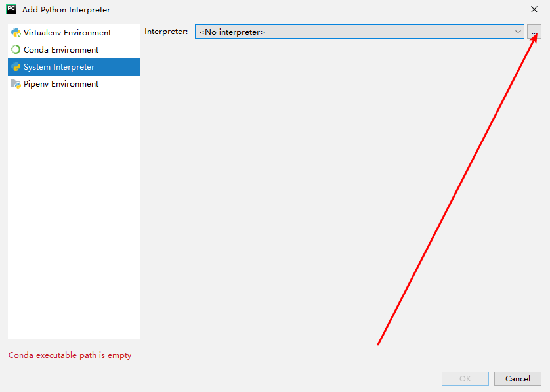Image resolution: width=550 pixels, height=392 pixels.
Task: Select System Interpreter option
Action: tap(74, 67)
